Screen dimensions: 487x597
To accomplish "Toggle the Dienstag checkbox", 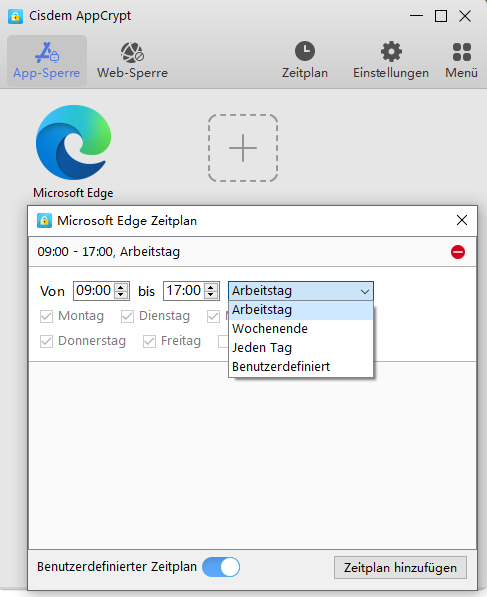I will (x=127, y=316).
